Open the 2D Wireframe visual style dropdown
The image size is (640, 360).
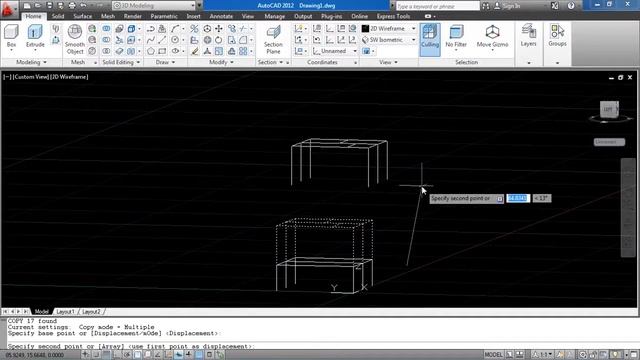[x=389, y=29]
